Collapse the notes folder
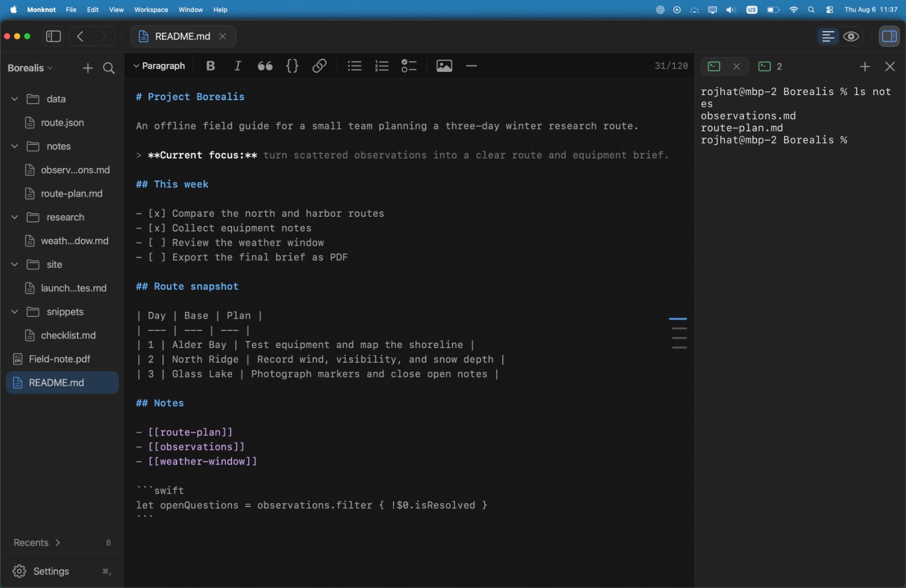 pos(15,146)
